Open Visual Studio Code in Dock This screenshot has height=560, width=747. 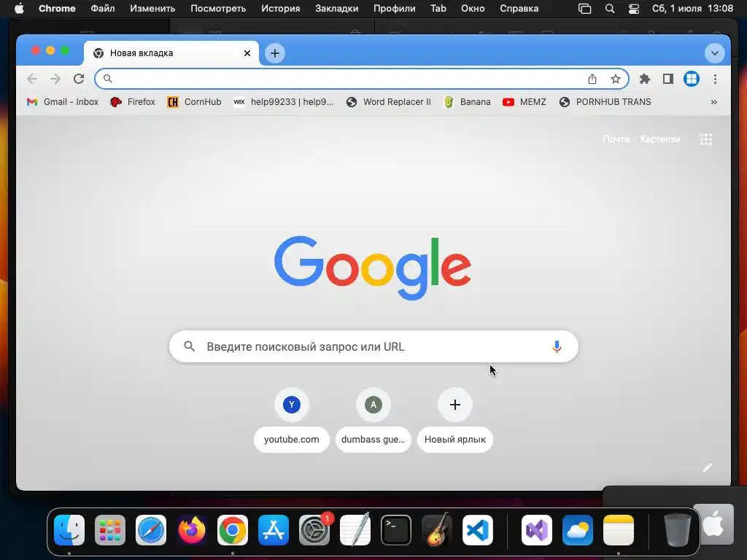478,530
